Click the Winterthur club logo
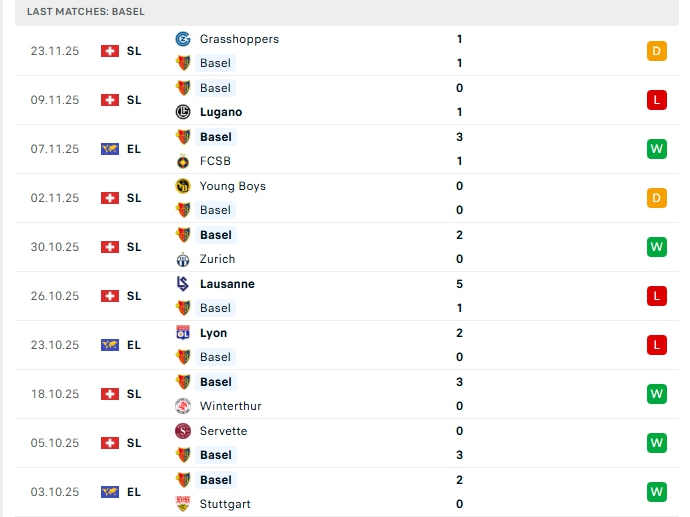 pyautogui.click(x=183, y=406)
